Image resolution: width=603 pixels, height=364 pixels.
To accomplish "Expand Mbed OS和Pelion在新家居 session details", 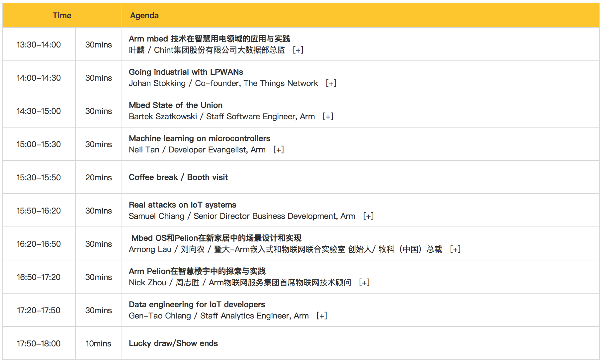I will click(455, 249).
